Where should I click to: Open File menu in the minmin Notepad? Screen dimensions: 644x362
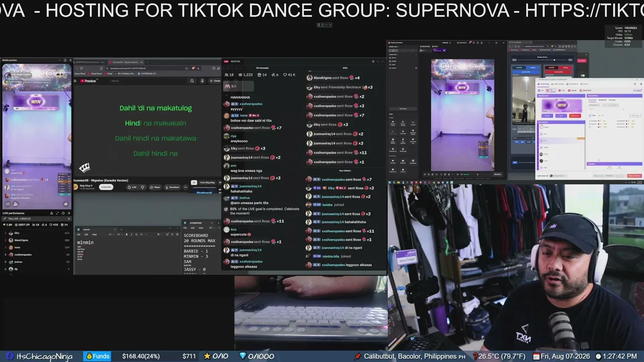coord(78,234)
